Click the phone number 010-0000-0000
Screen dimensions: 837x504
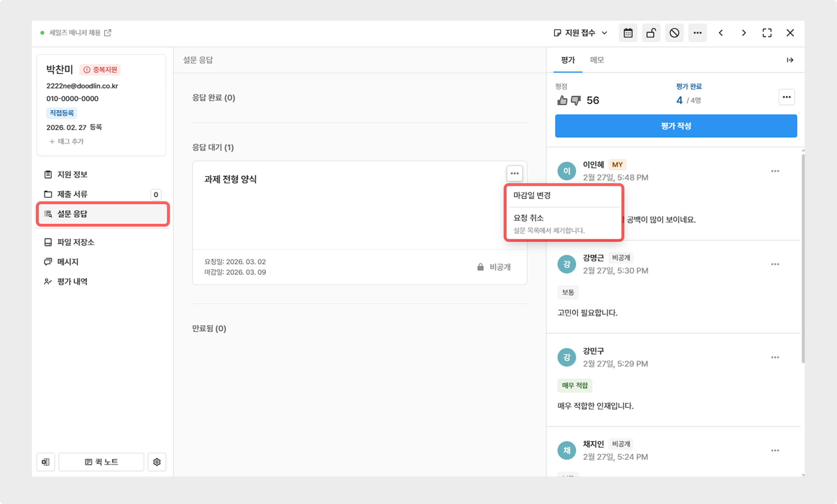72,98
